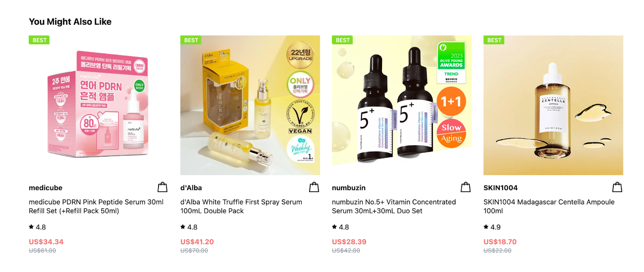The height and width of the screenshot is (272, 644).
Task: Click the d'Alba brand name
Action: [191, 188]
